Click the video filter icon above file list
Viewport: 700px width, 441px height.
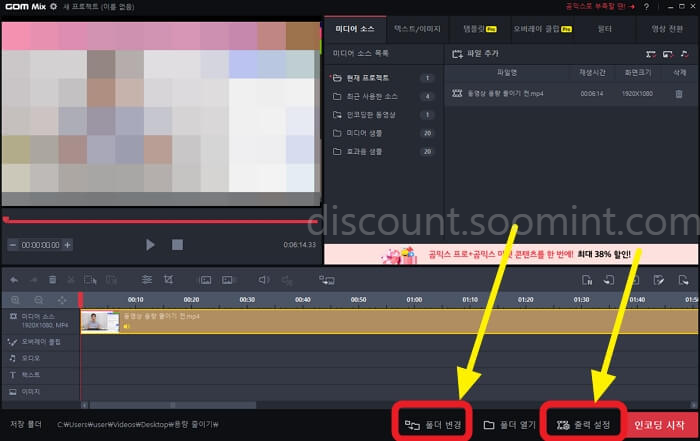click(651, 54)
